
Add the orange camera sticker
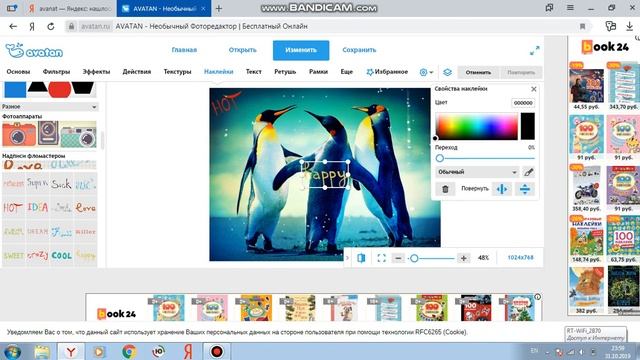18,134
